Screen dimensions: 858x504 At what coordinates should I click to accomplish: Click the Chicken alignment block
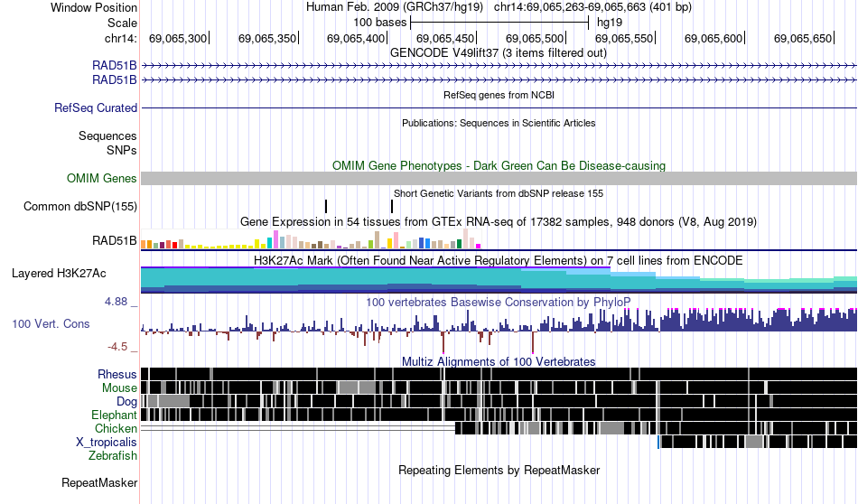[x=656, y=428]
